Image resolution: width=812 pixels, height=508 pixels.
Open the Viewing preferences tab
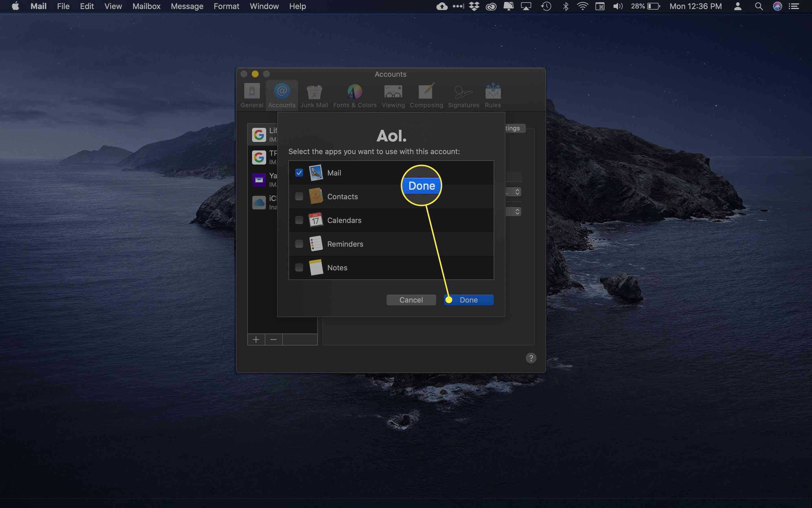[393, 95]
